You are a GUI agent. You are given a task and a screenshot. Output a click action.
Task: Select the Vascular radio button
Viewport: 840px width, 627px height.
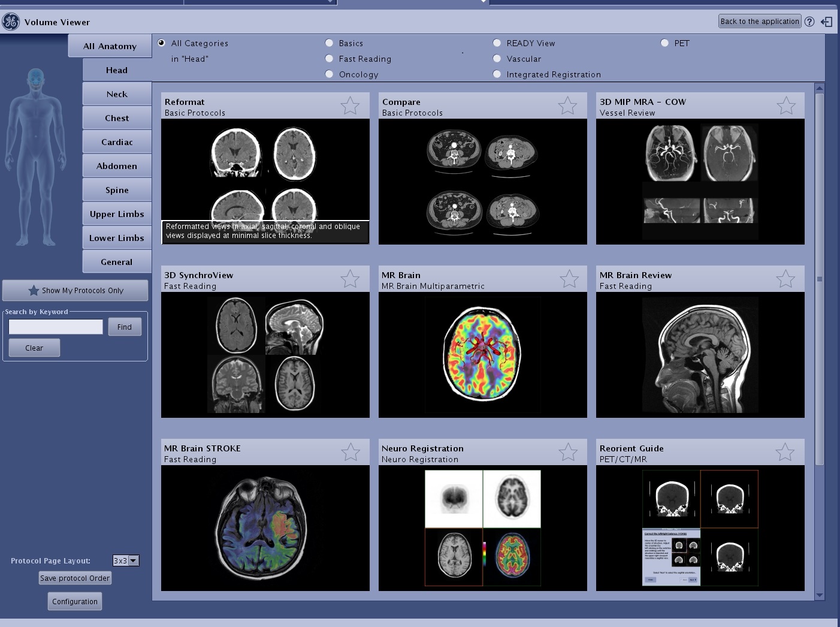497,59
